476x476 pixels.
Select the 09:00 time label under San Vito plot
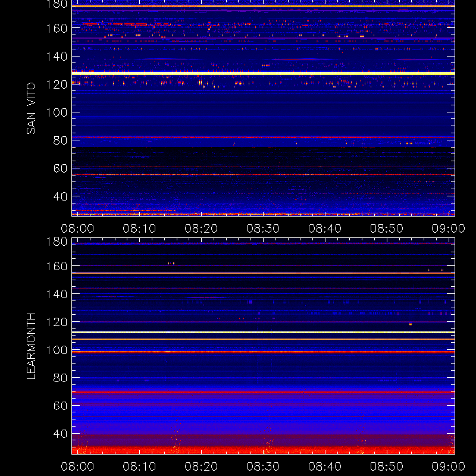tap(449, 228)
